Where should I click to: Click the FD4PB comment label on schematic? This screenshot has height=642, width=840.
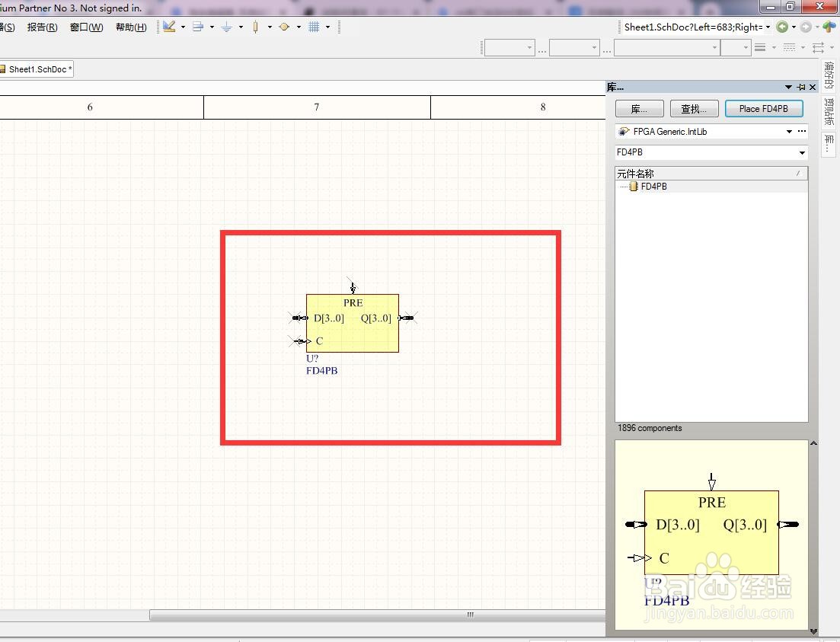[x=322, y=370]
